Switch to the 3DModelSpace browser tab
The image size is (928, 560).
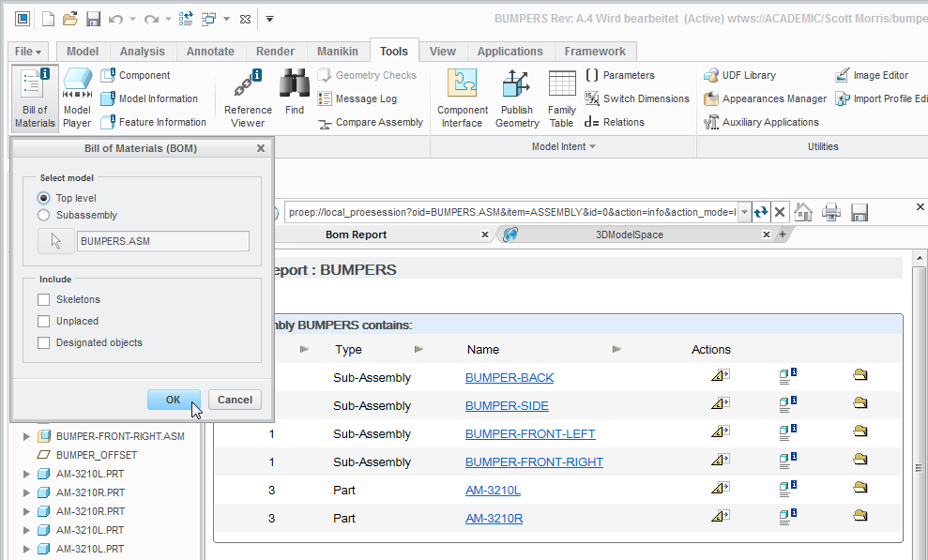tap(629, 235)
